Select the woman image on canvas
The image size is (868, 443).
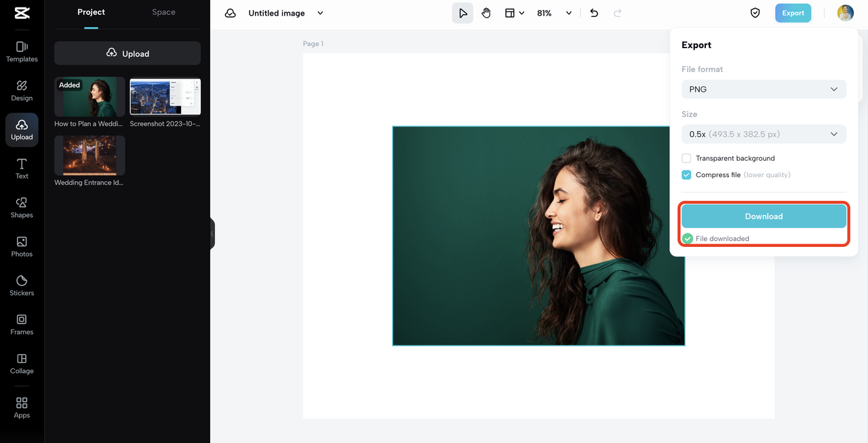click(x=538, y=235)
